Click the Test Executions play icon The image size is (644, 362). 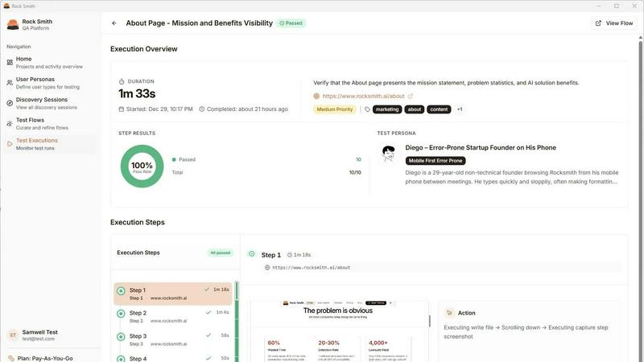click(10, 144)
